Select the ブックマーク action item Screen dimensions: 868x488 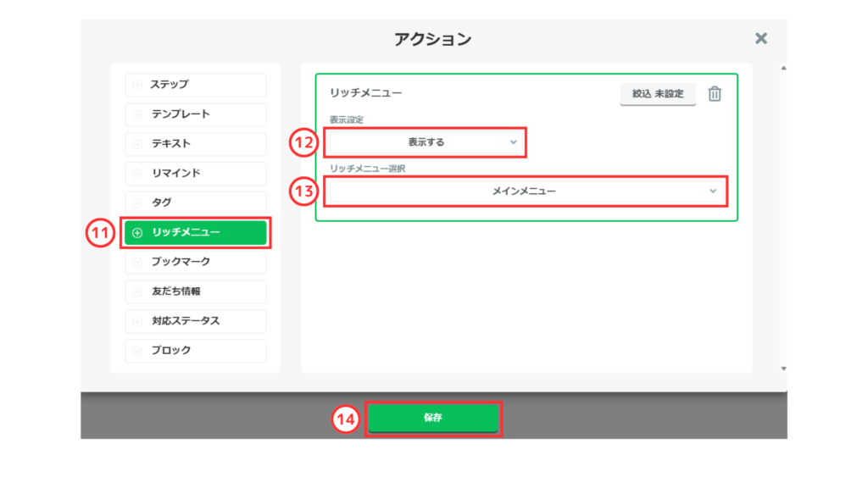[196, 262]
